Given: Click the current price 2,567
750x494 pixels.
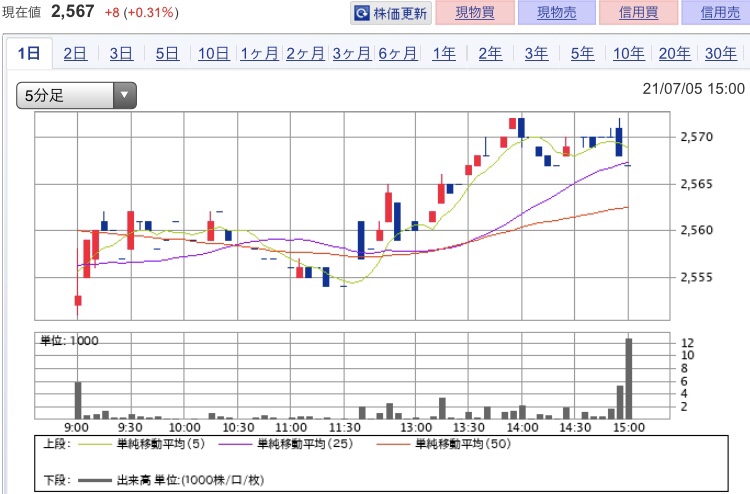Looking at the screenshot, I should [73, 11].
